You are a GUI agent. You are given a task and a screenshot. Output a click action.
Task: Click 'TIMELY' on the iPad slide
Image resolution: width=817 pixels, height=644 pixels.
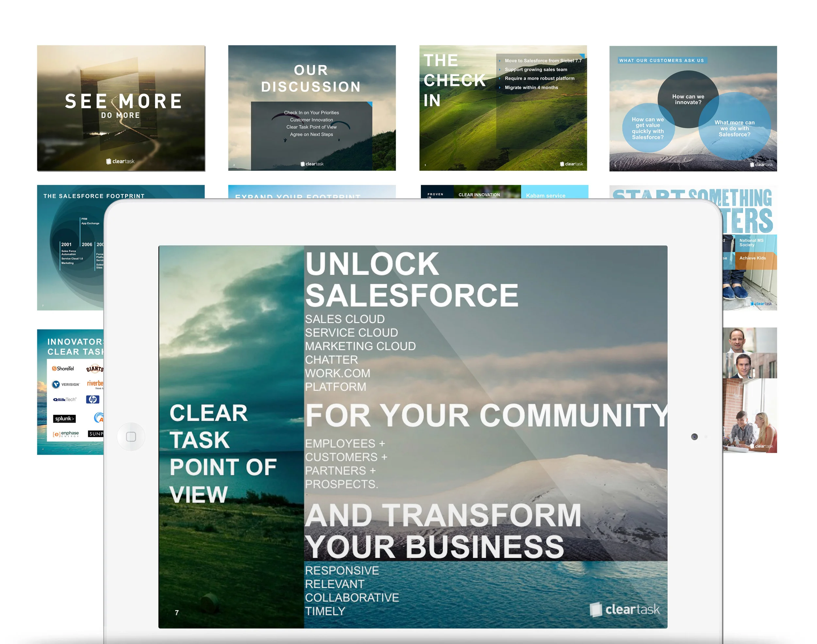(x=325, y=612)
